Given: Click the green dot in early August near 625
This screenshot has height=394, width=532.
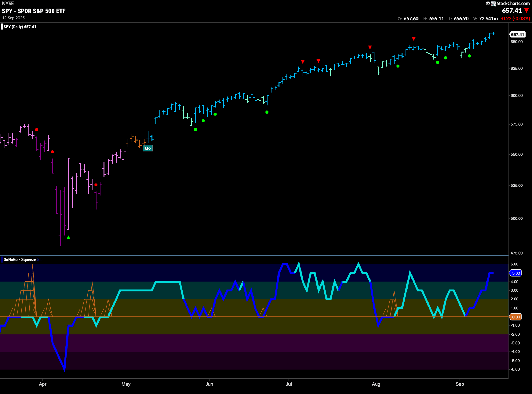Looking at the screenshot, I should tap(398, 66).
